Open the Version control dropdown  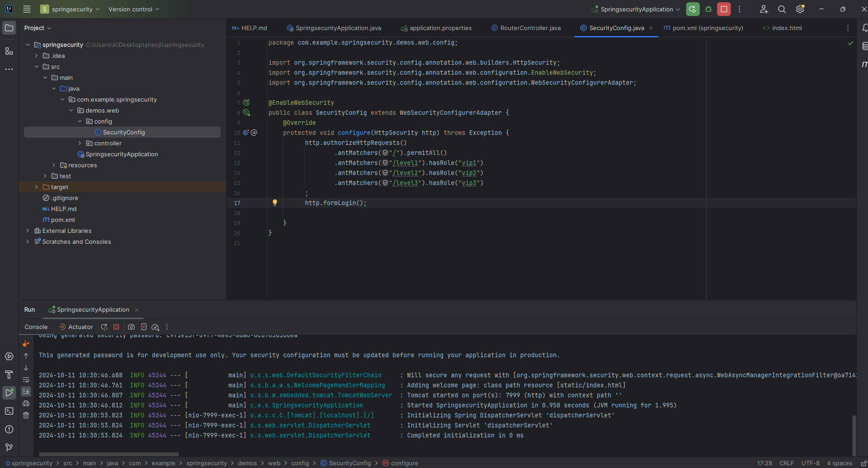point(134,9)
